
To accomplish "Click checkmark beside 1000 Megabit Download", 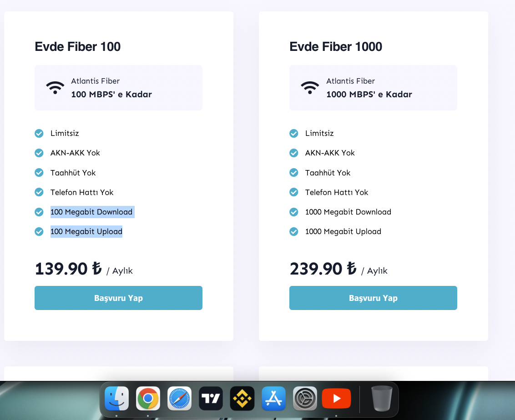I will 294,212.
